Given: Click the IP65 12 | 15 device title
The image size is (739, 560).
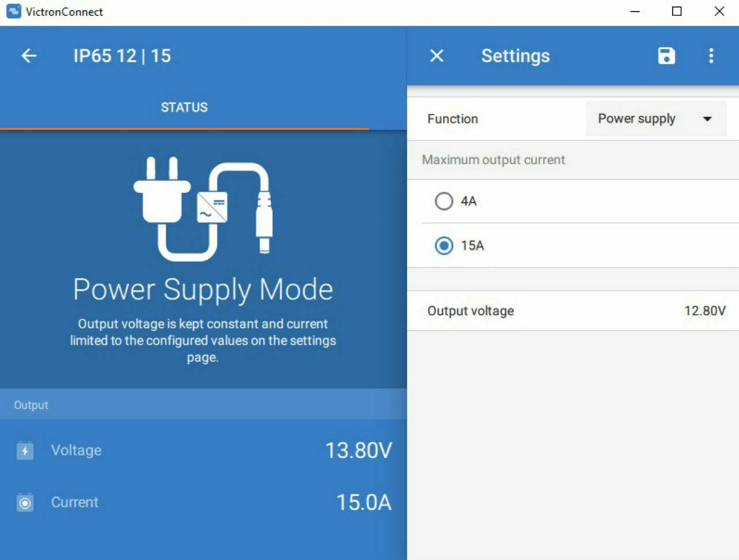Looking at the screenshot, I should tap(122, 56).
